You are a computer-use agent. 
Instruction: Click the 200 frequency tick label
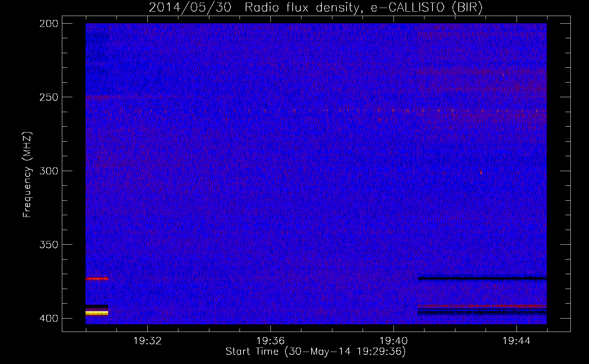[49, 24]
